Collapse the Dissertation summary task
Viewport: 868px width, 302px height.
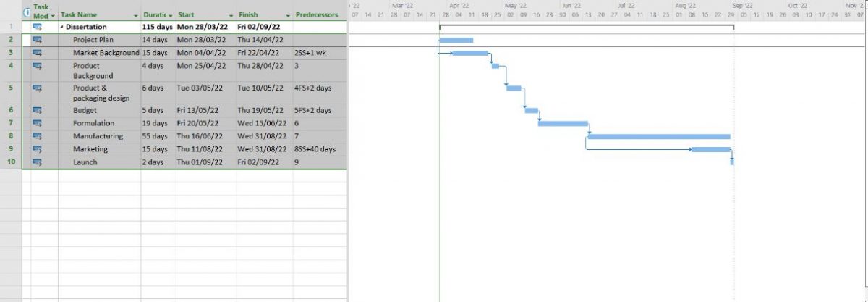62,27
